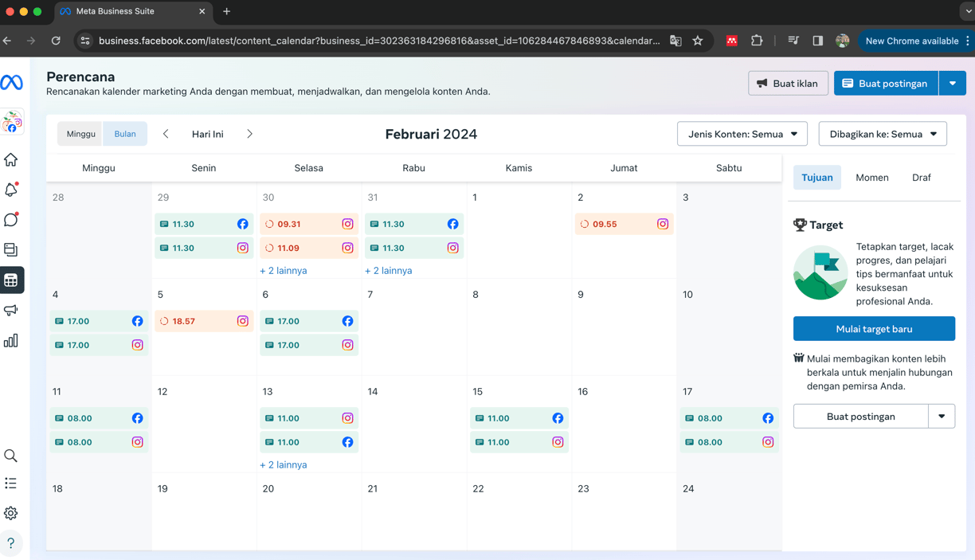Click Buat iklan button

788,83
